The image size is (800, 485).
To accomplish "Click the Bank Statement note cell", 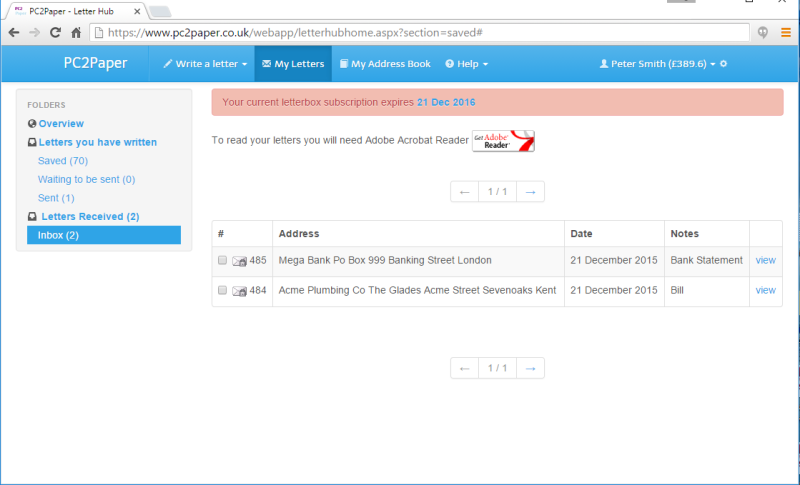I will point(707,260).
